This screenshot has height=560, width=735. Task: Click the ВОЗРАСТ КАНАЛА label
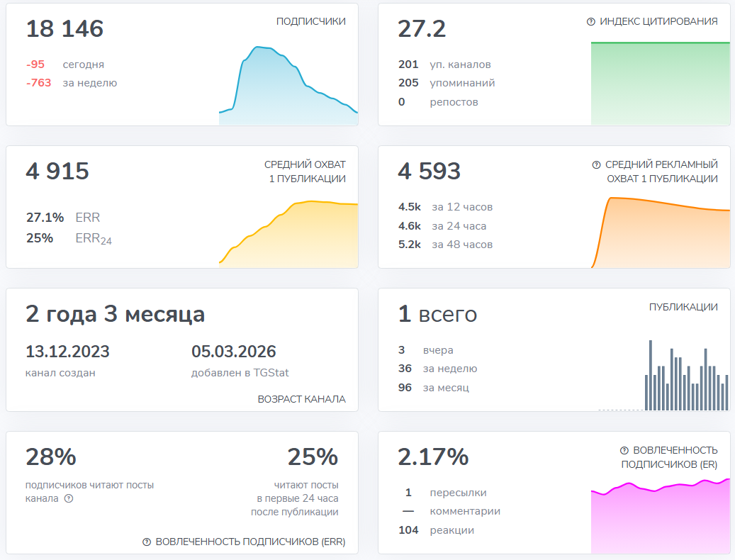[301, 399]
